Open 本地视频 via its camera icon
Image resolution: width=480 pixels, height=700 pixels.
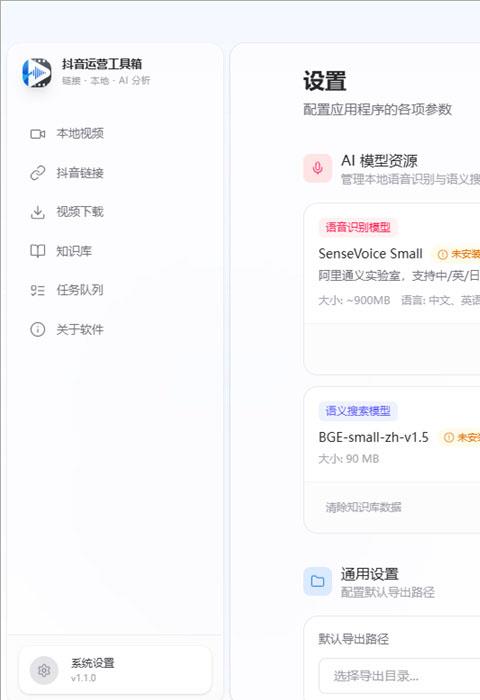click(x=38, y=134)
